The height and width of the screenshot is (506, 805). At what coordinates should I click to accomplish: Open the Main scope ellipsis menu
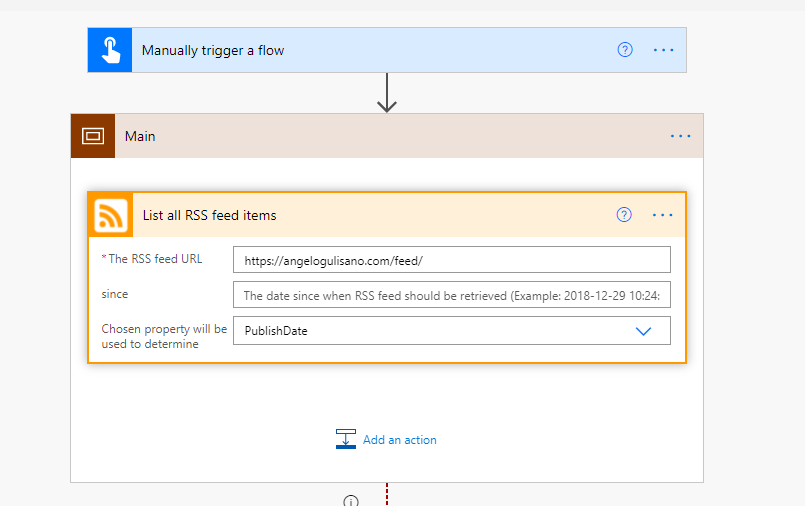tap(680, 136)
